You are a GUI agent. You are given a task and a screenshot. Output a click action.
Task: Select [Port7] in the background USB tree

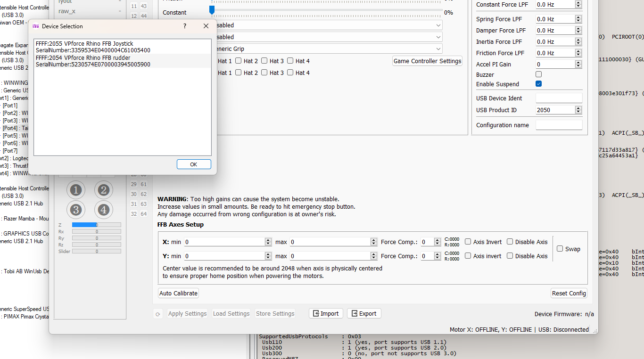pyautogui.click(x=10, y=151)
